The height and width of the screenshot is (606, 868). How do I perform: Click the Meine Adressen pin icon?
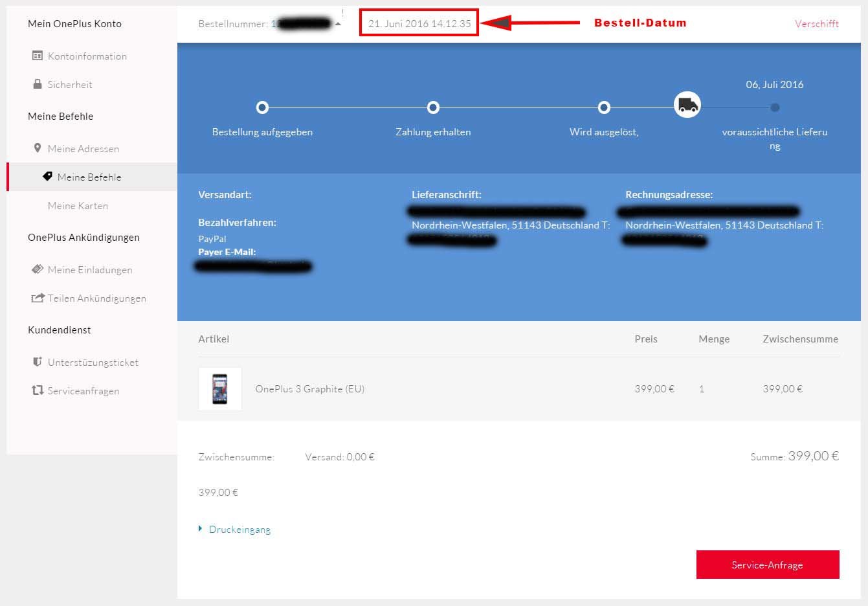click(38, 148)
